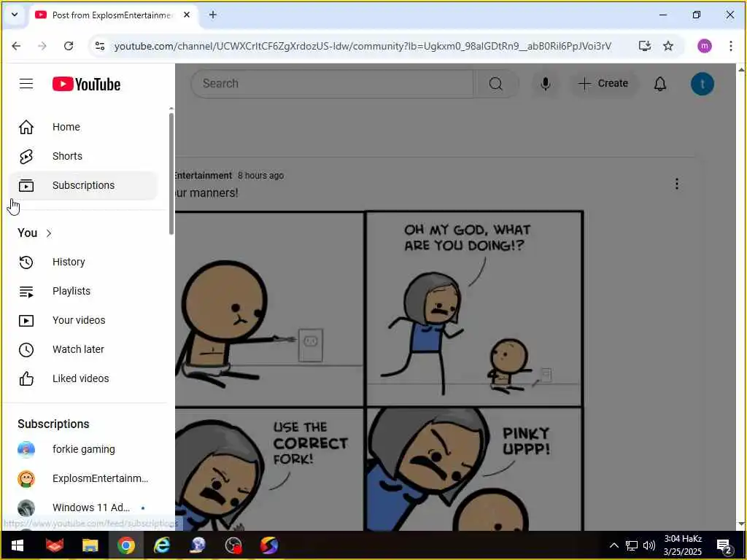This screenshot has width=747, height=560.
Task: Open ExplosmEntertainment channel subscription
Action: pos(83,478)
